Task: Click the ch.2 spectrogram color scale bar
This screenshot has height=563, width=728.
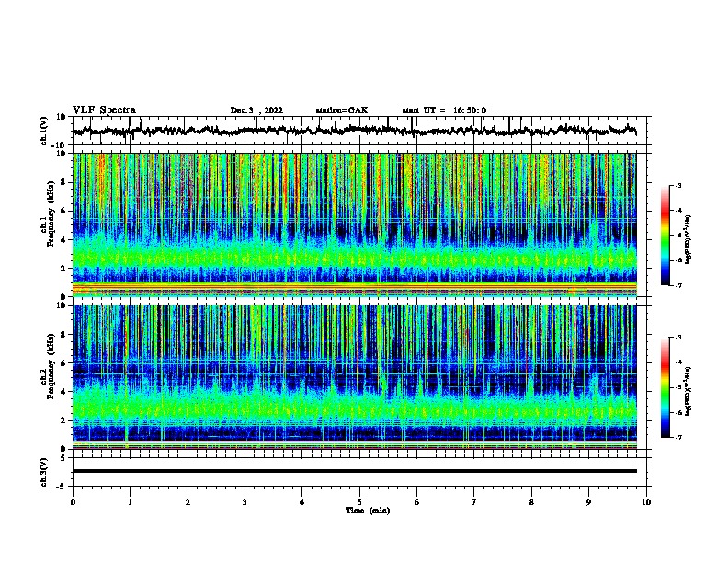Action: (665, 387)
